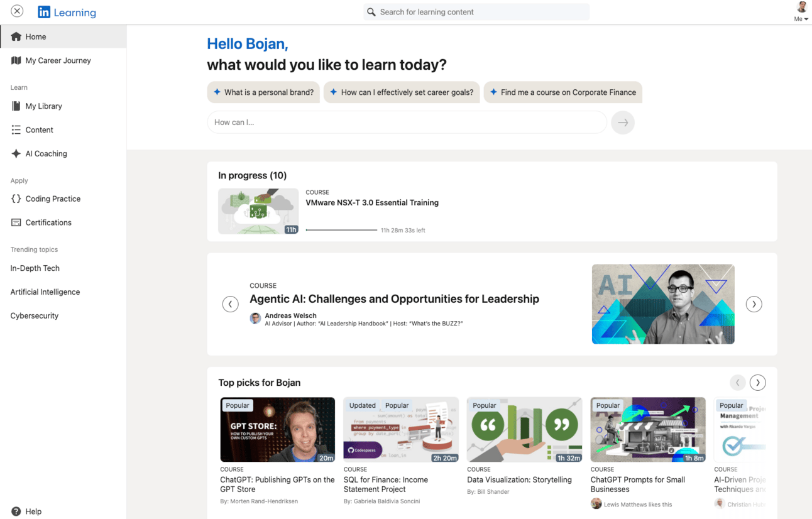
Task: Open the VMware NSX-T course thumbnail
Action: (x=258, y=211)
